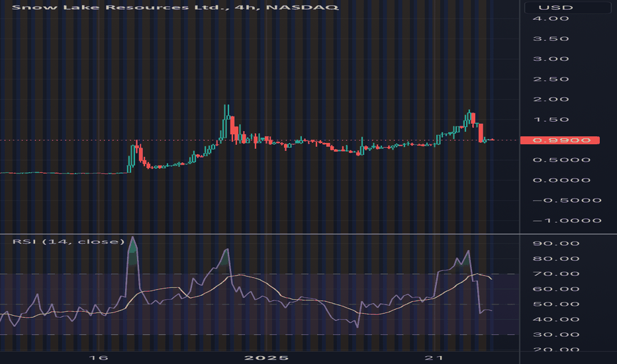Click the 0.0000 price axis label
617x364 pixels.
(x=561, y=180)
